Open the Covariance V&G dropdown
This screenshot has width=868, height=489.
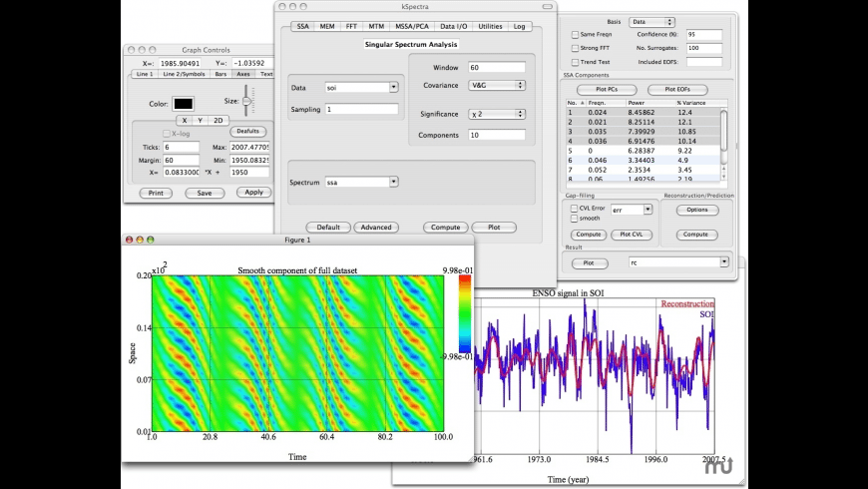tap(496, 86)
